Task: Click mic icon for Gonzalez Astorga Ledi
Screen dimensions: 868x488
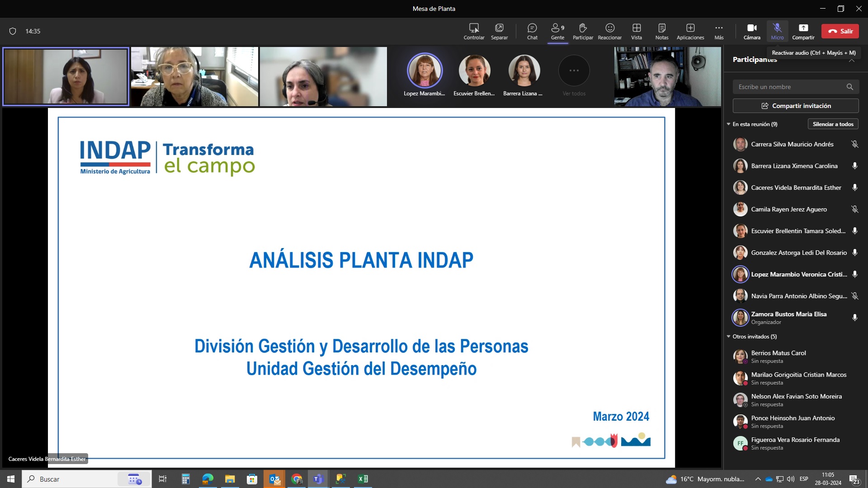Action: coord(854,253)
